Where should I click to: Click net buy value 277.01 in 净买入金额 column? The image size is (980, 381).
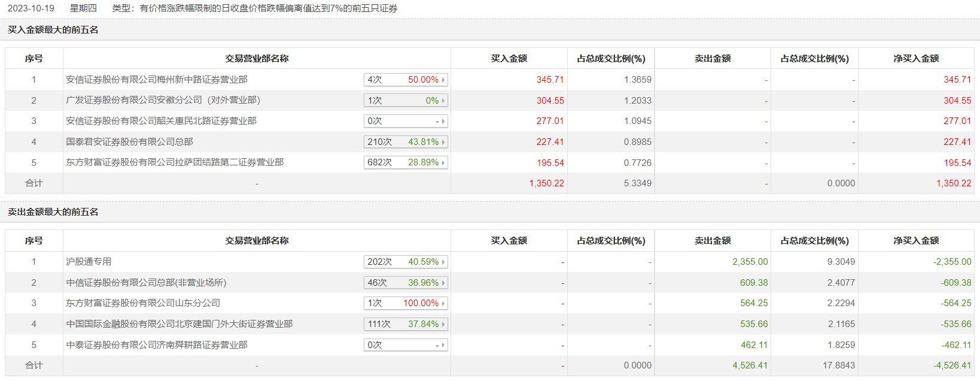pos(958,121)
